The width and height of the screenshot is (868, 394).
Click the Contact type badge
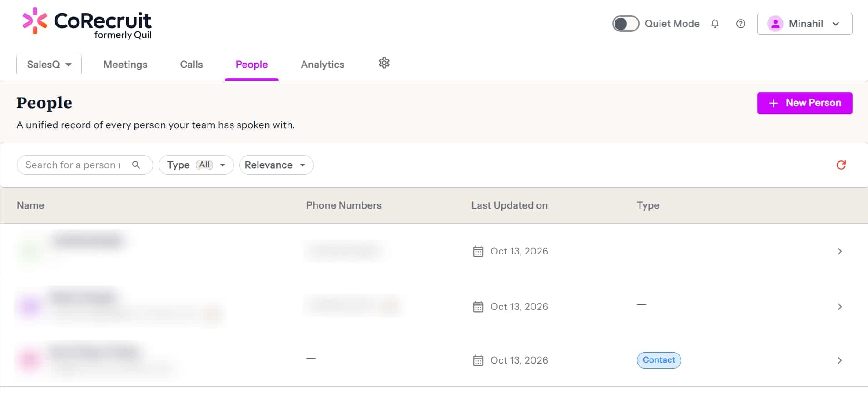point(659,360)
